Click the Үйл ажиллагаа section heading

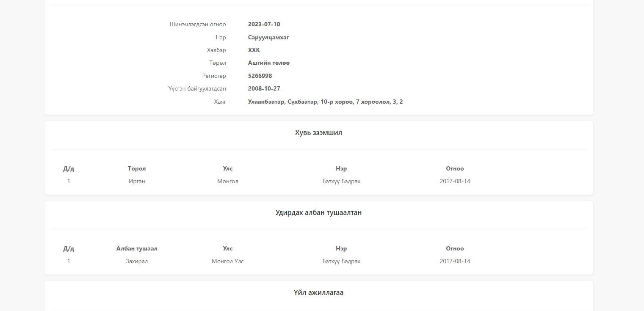point(318,293)
